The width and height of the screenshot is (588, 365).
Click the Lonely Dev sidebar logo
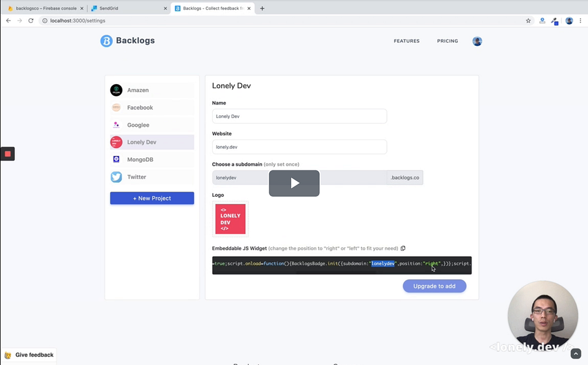(116, 142)
